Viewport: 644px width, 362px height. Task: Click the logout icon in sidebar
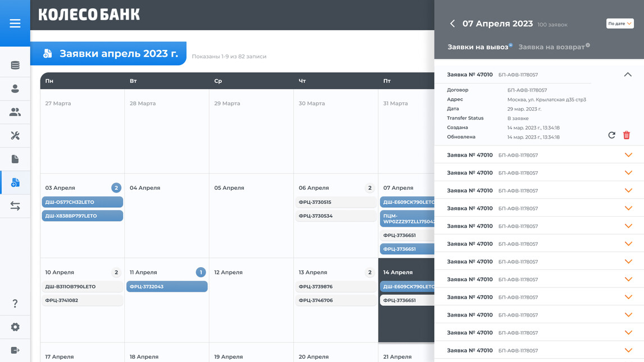15,350
